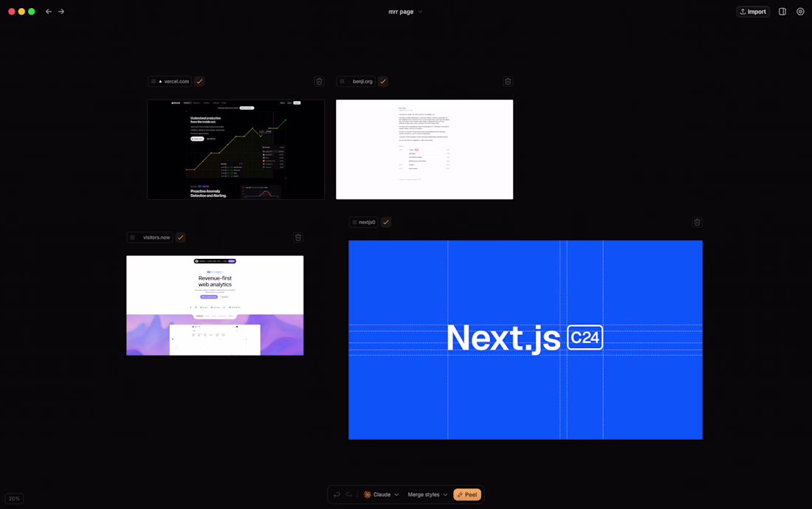Open the vercel.com screenshot thumbnail
812x509 pixels.
236,150
